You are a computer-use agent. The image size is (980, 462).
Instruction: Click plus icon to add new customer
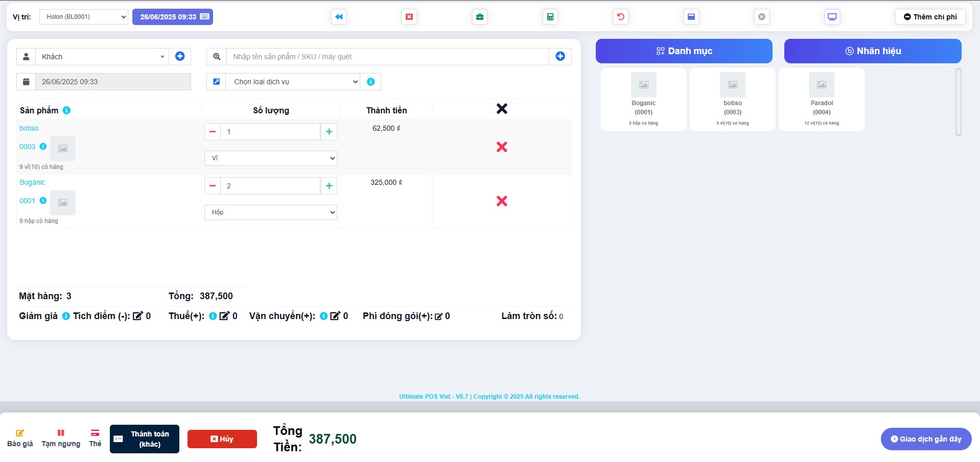tap(180, 57)
